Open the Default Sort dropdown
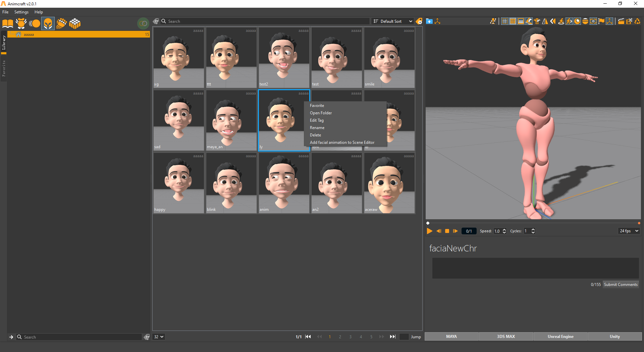Screen dimensions: 644x352 [393, 21]
